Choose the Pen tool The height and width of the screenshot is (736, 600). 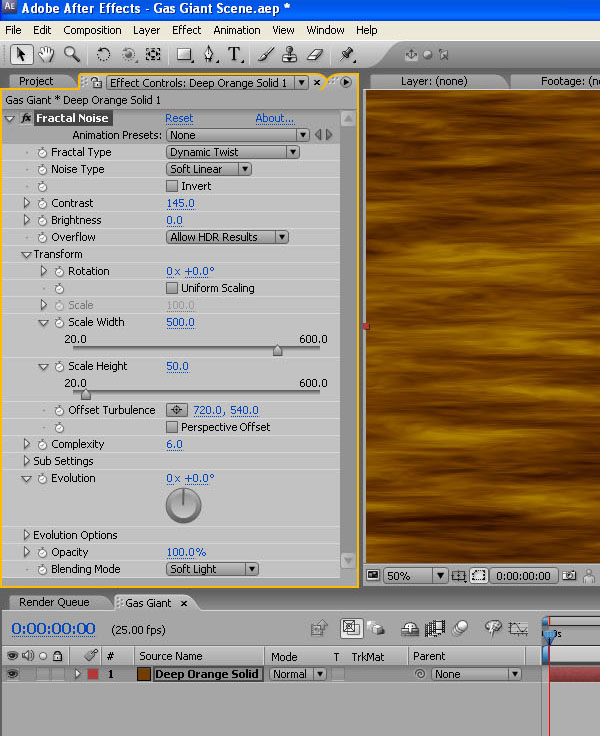pyautogui.click(x=209, y=55)
